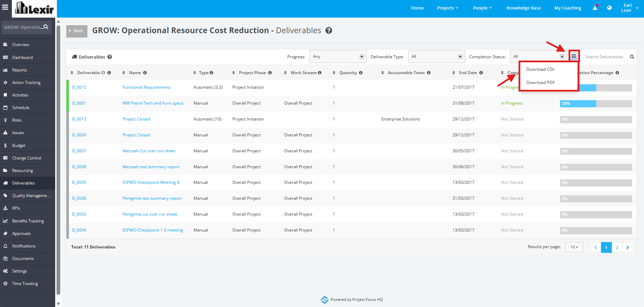Expand the Deliverable Type filter dropdown
644x307 pixels.
point(436,57)
